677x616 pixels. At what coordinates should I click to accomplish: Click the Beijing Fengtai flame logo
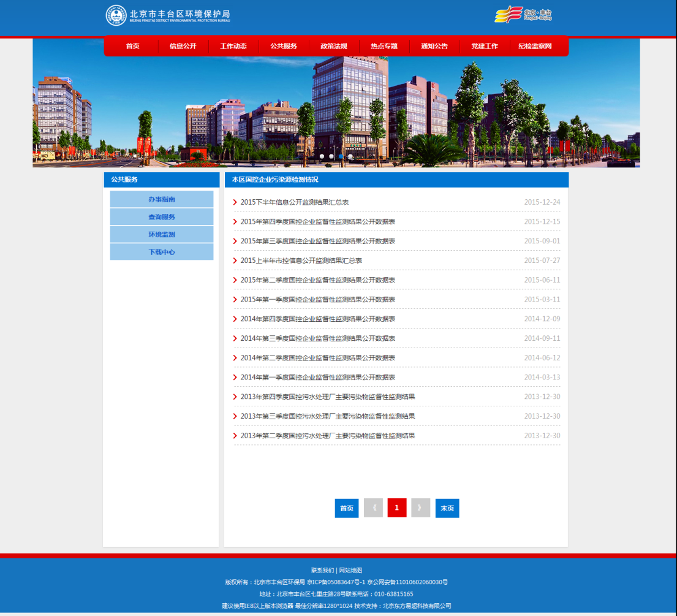point(523,15)
